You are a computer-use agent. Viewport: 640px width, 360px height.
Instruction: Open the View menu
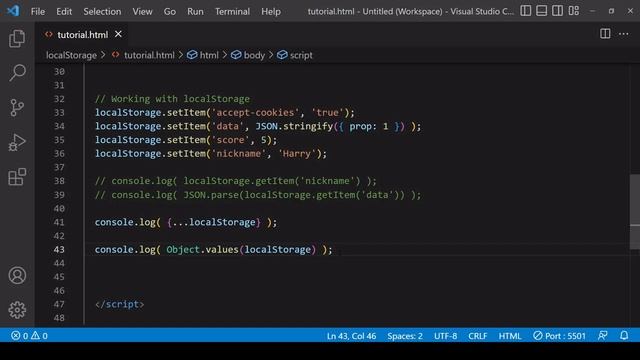142,11
